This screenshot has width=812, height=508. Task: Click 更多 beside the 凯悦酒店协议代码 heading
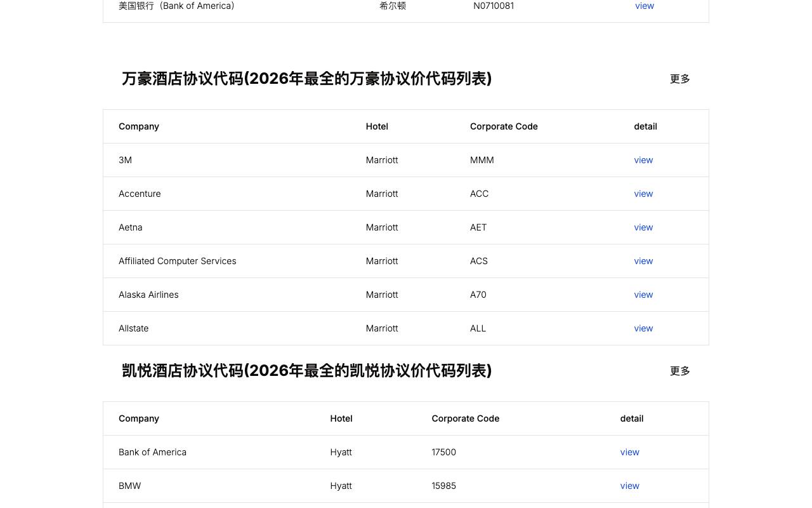[x=680, y=371]
